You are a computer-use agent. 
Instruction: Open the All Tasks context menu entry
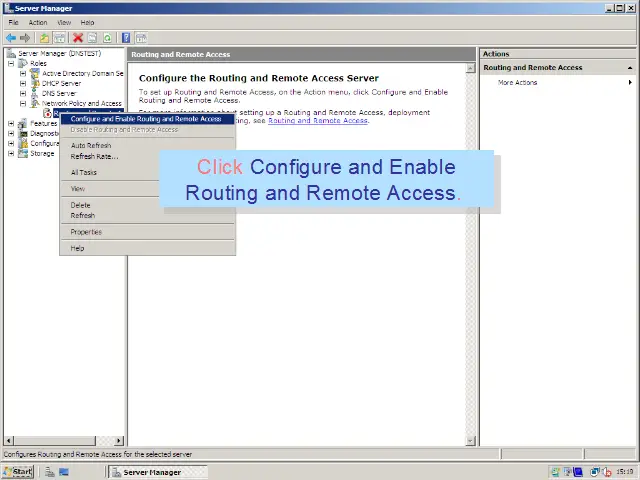tap(84, 172)
